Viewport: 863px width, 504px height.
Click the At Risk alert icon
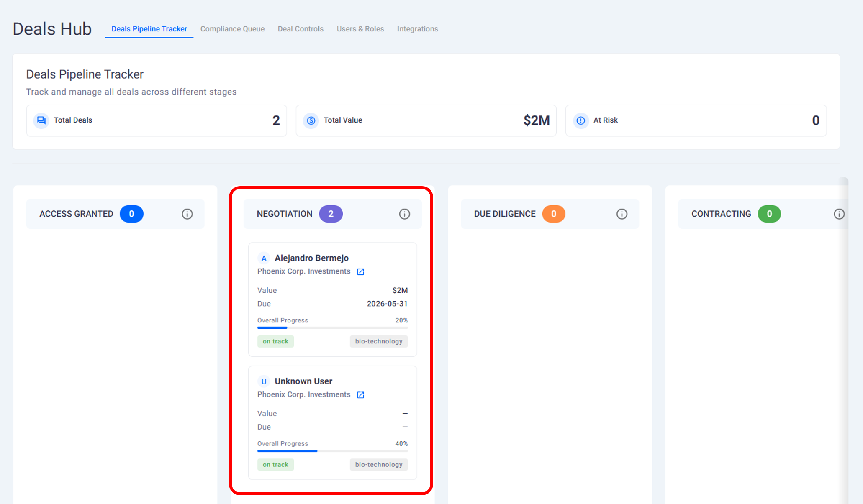tap(580, 120)
